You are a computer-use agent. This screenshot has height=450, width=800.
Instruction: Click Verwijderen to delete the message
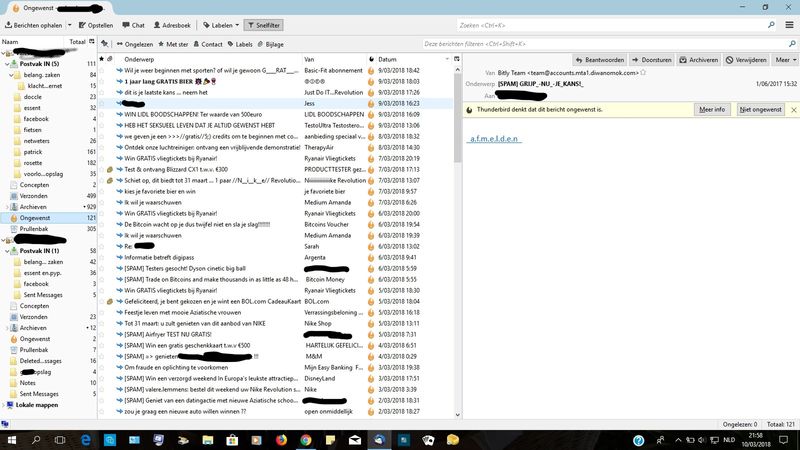[x=745, y=59]
